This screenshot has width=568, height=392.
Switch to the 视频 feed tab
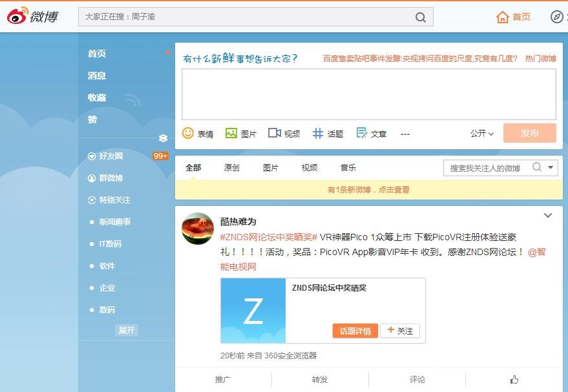point(310,168)
